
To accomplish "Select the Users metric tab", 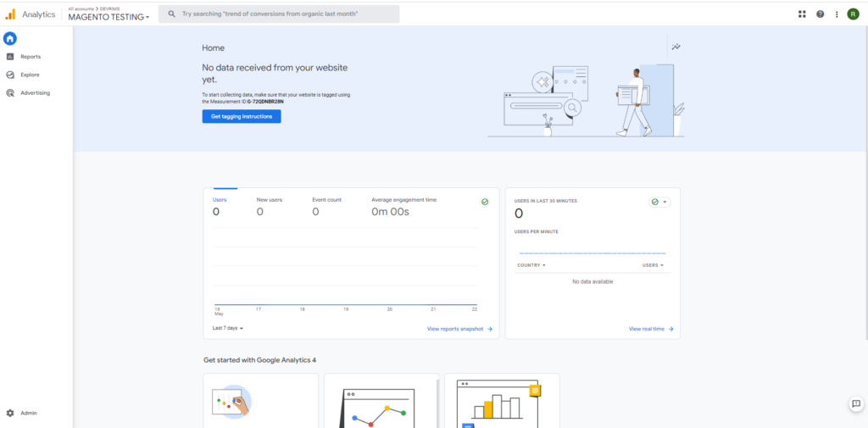I will tap(220, 206).
